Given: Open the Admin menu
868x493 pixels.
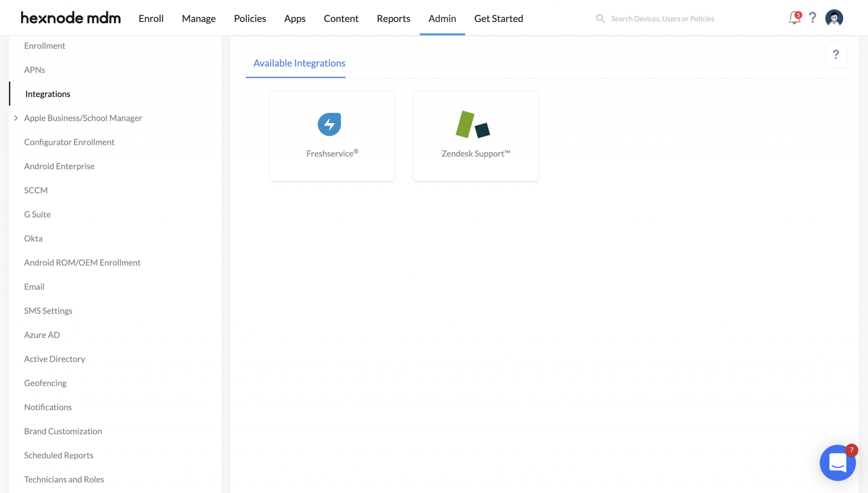Looking at the screenshot, I should (x=442, y=19).
